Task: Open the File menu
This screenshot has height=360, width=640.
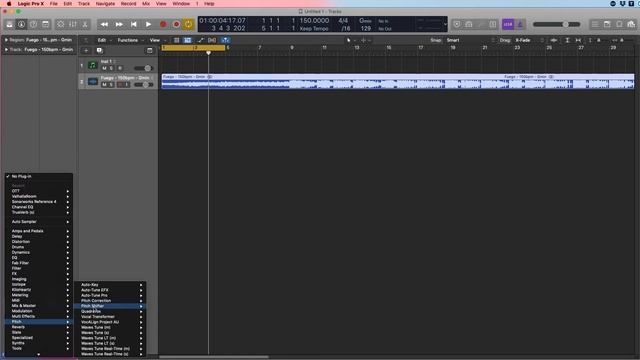Action: pyautogui.click(x=53, y=4)
